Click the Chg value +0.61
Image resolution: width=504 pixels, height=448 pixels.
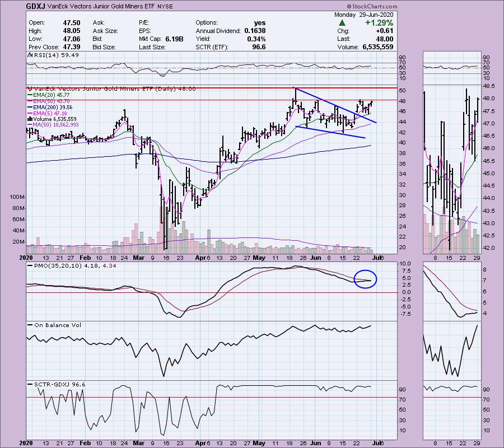[384, 31]
